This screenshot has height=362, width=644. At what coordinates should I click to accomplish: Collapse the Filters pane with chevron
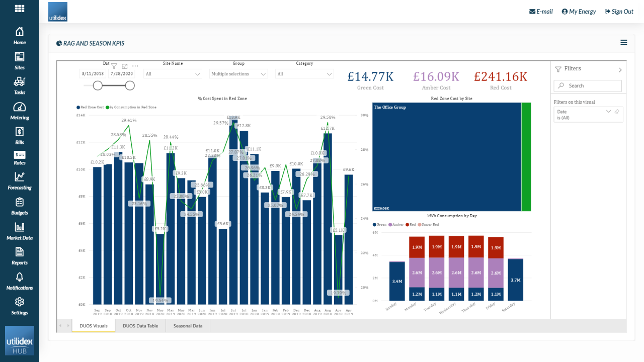coord(620,70)
